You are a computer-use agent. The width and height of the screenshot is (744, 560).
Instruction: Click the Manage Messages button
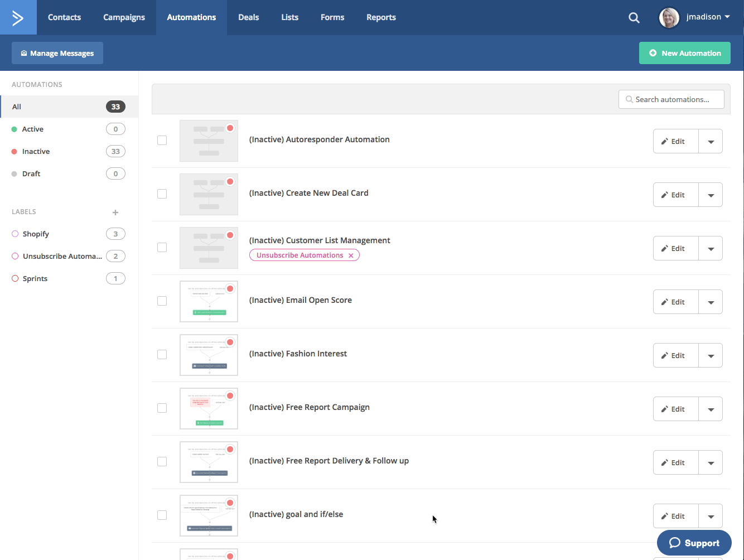tap(57, 53)
